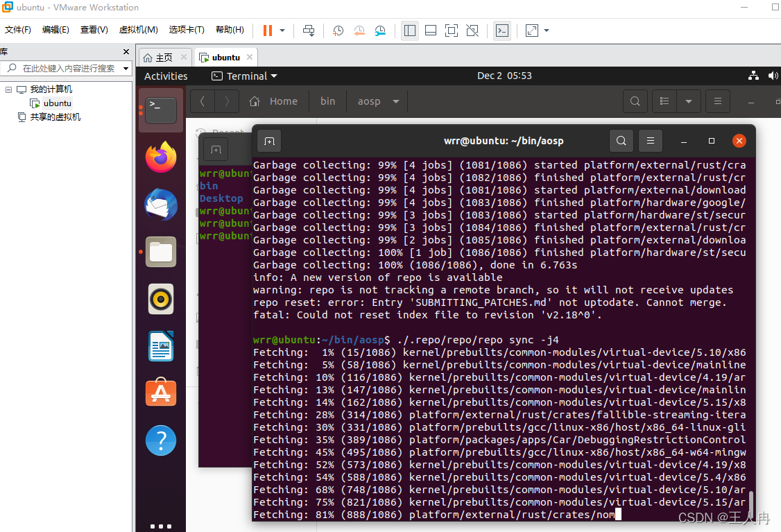Close the ubuntu VM tab

click(250, 58)
